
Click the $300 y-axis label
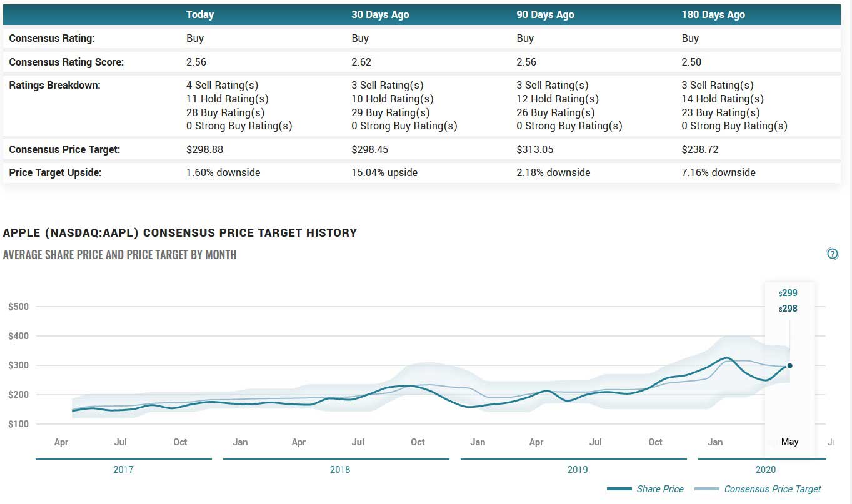tap(19, 365)
